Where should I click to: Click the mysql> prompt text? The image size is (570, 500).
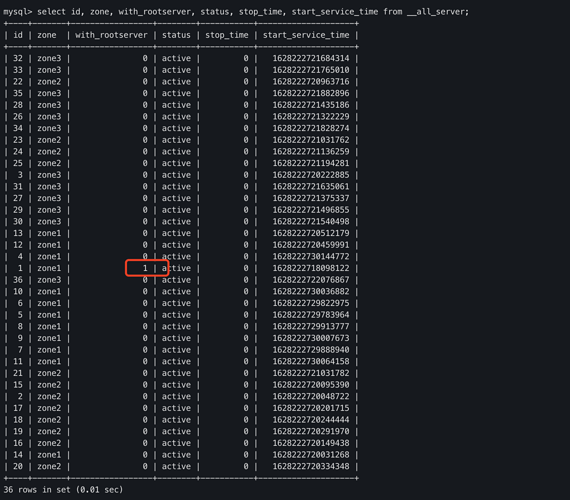[x=17, y=12]
